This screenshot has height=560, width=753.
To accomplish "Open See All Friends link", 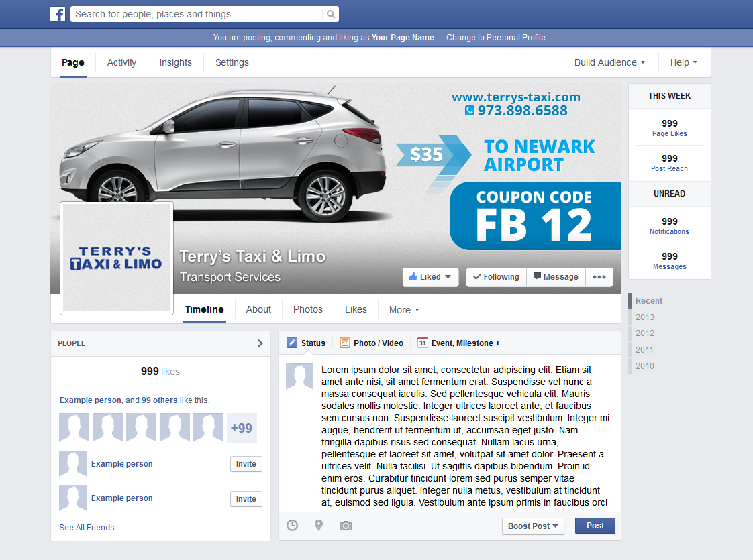I will click(87, 527).
